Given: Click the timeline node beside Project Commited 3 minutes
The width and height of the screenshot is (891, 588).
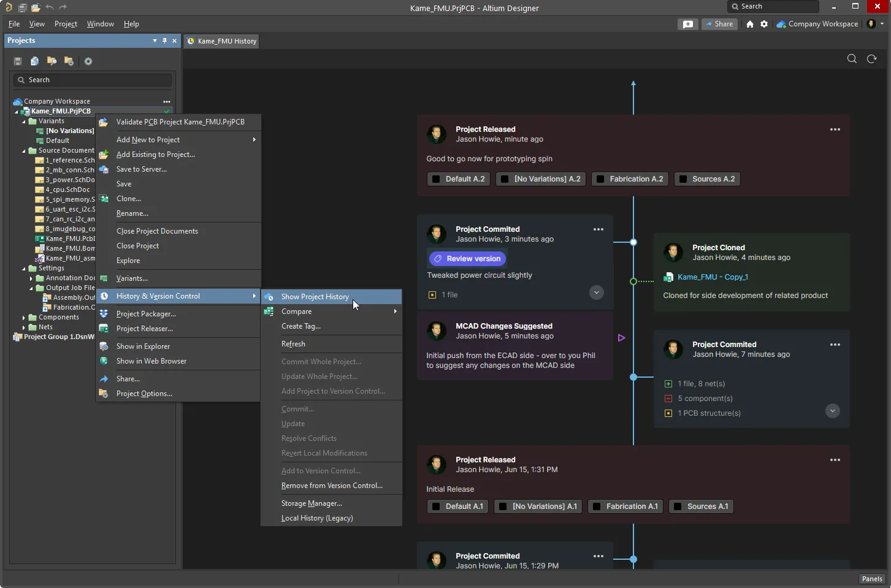Looking at the screenshot, I should (x=633, y=242).
